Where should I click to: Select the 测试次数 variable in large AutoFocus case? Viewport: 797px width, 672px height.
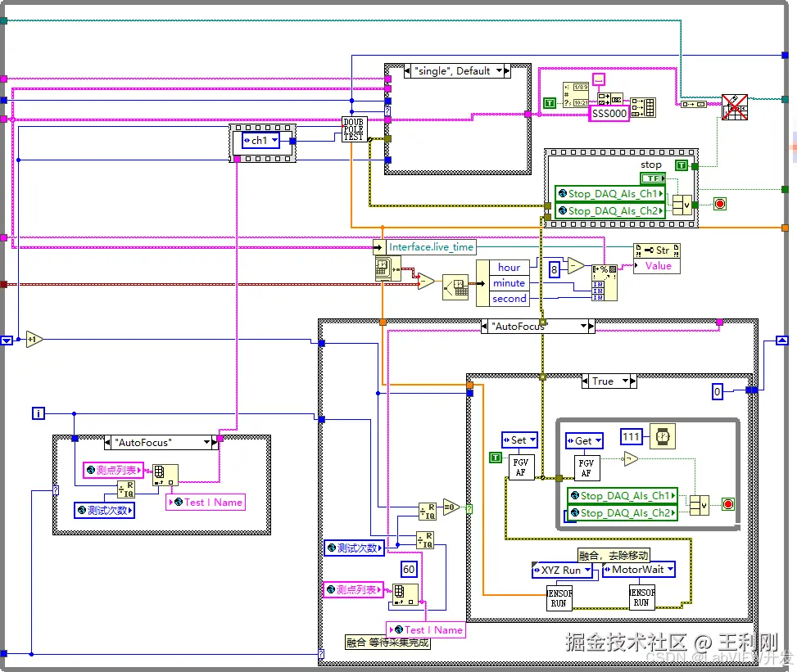point(355,548)
